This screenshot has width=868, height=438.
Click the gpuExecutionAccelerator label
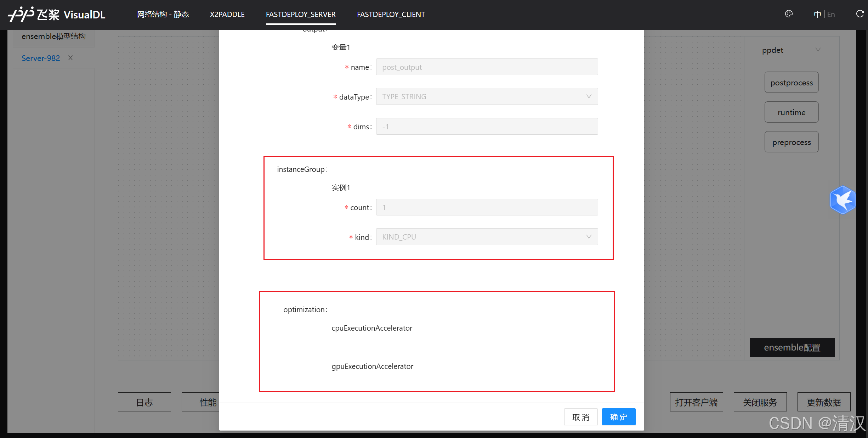(x=373, y=366)
